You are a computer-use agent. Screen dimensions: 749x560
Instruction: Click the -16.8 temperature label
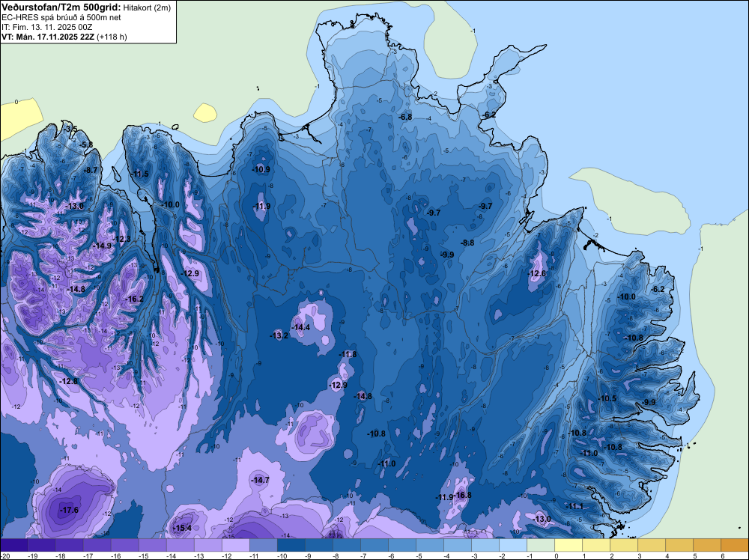[462, 495]
